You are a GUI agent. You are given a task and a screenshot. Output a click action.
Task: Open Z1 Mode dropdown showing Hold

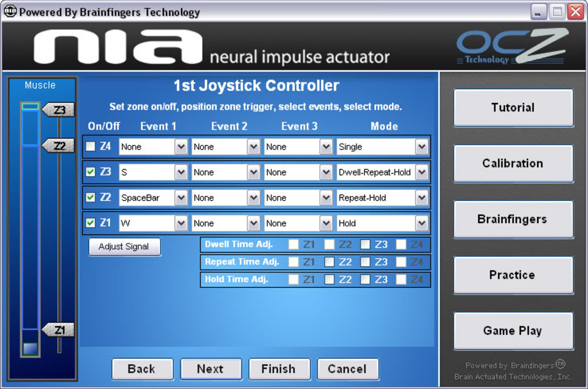382,223
